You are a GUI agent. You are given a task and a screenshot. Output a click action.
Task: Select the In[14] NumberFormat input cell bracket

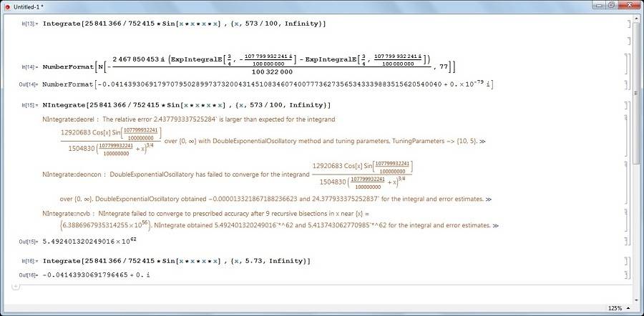tap(625, 66)
